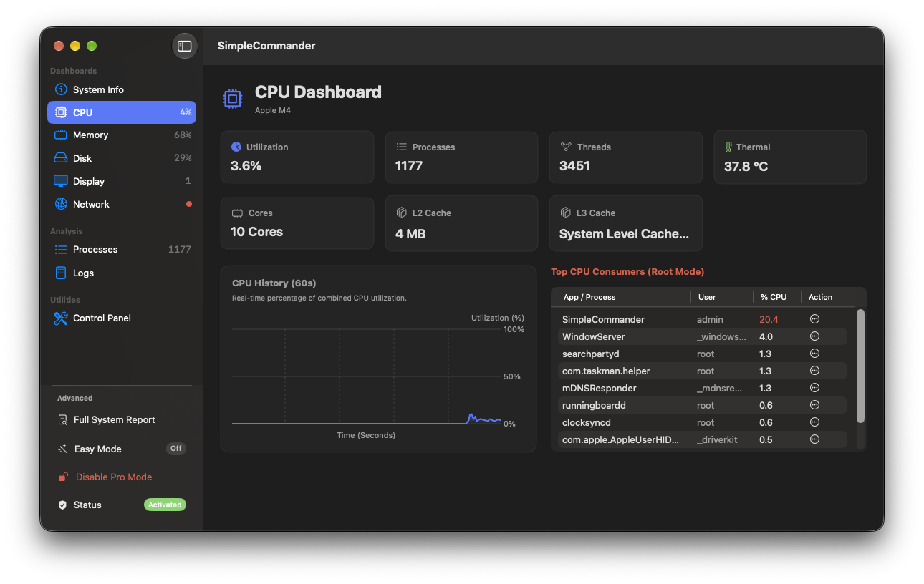Click the Full System Report document icon
The width and height of the screenshot is (924, 584).
coord(62,420)
